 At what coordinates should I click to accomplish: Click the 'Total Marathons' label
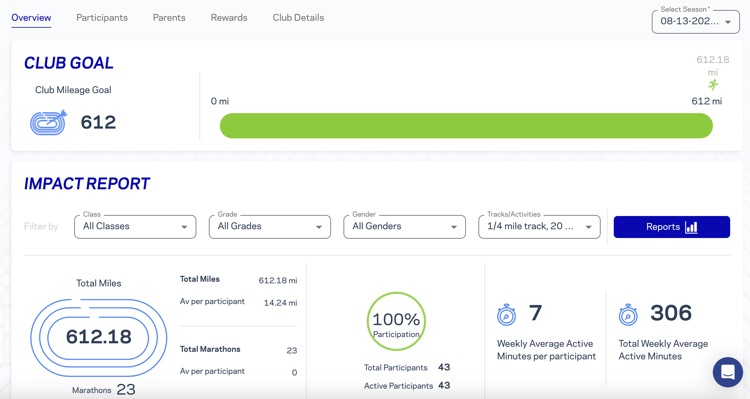click(210, 349)
